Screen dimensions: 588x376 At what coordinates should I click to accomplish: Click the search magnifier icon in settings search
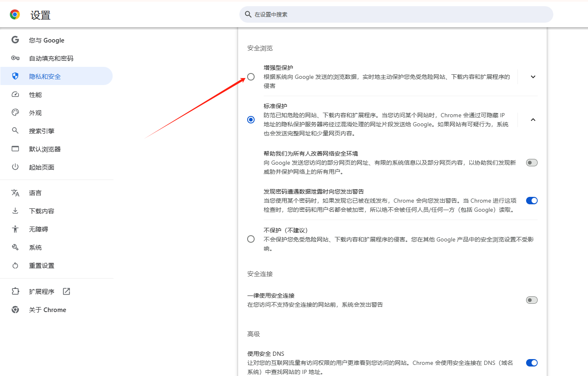(x=248, y=14)
